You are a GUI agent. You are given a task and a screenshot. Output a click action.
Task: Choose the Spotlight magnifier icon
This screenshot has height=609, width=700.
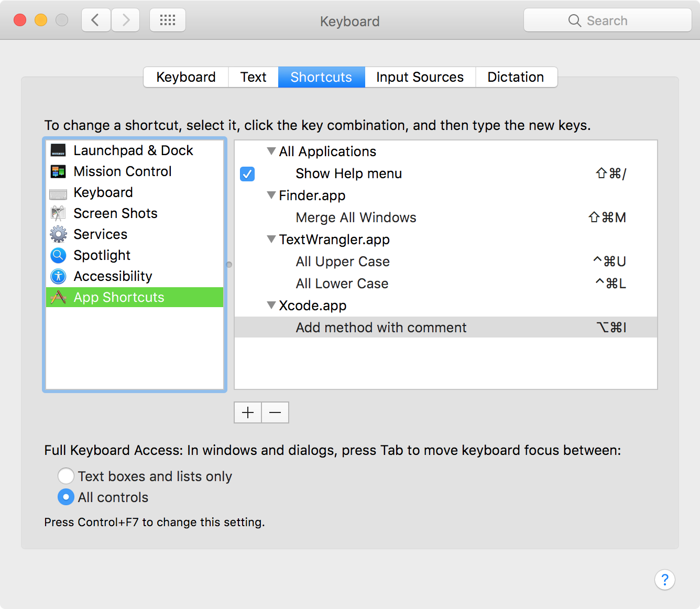(58, 255)
